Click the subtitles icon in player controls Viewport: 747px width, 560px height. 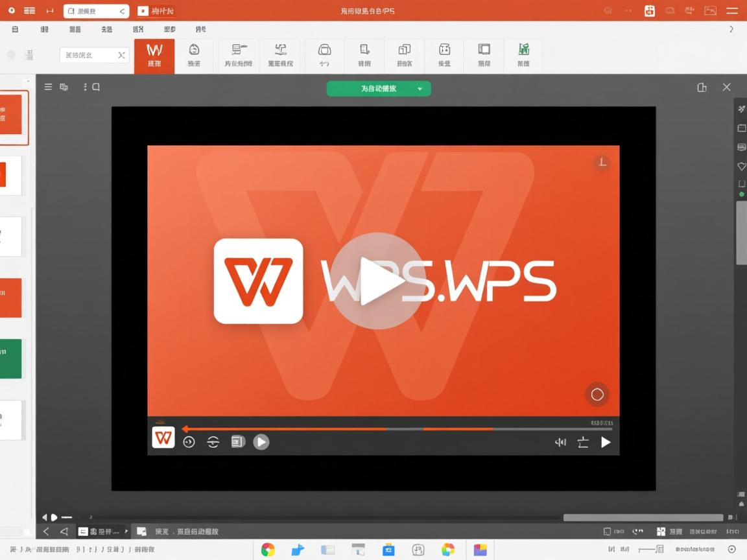click(x=238, y=442)
